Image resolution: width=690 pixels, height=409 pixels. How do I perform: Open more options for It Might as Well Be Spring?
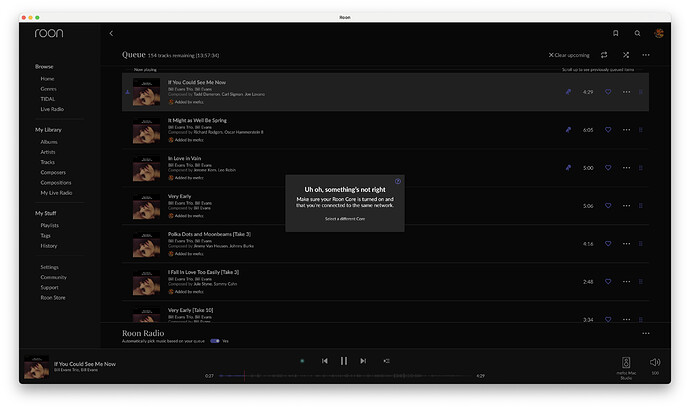[626, 130]
